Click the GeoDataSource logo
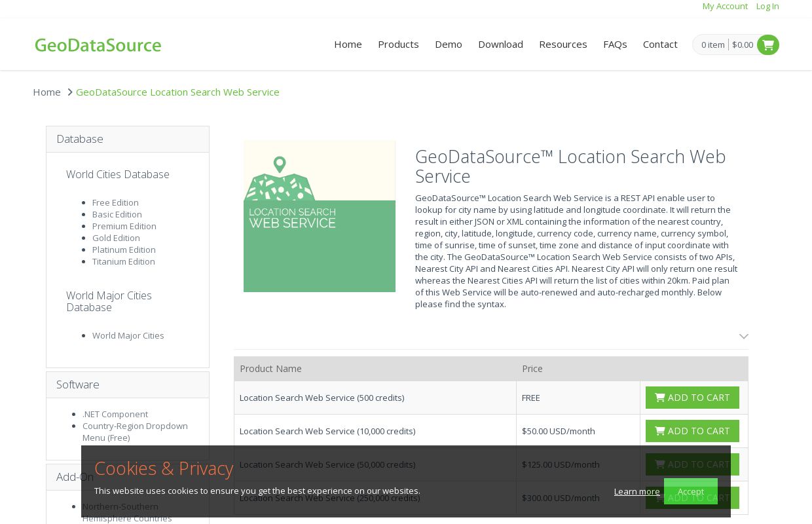This screenshot has height=524, width=812. pos(98,45)
